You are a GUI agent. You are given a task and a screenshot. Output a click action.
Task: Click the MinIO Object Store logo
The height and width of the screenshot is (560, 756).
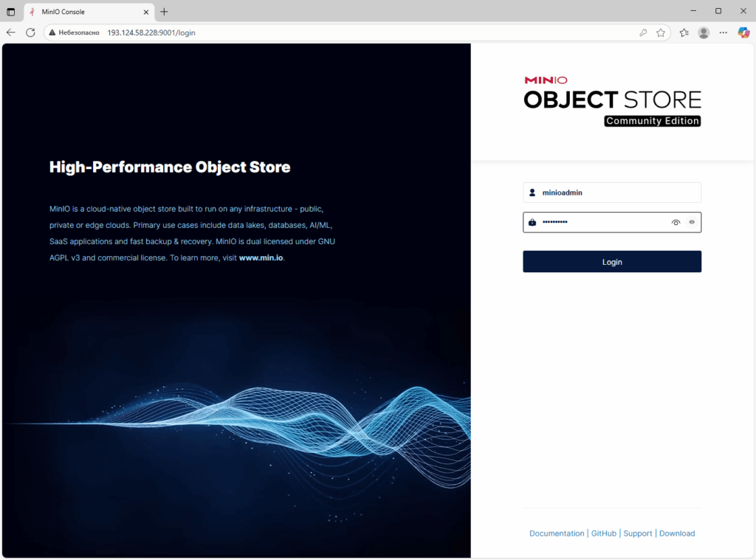coord(612,101)
